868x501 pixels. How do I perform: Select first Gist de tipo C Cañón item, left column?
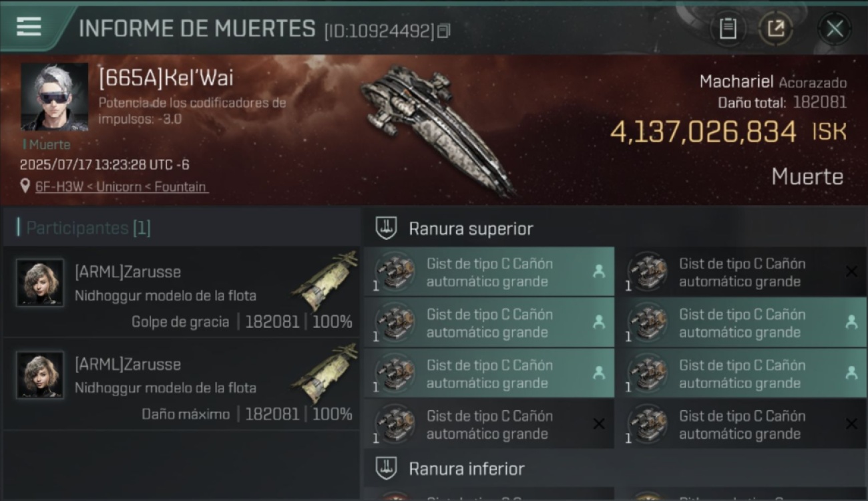click(489, 272)
